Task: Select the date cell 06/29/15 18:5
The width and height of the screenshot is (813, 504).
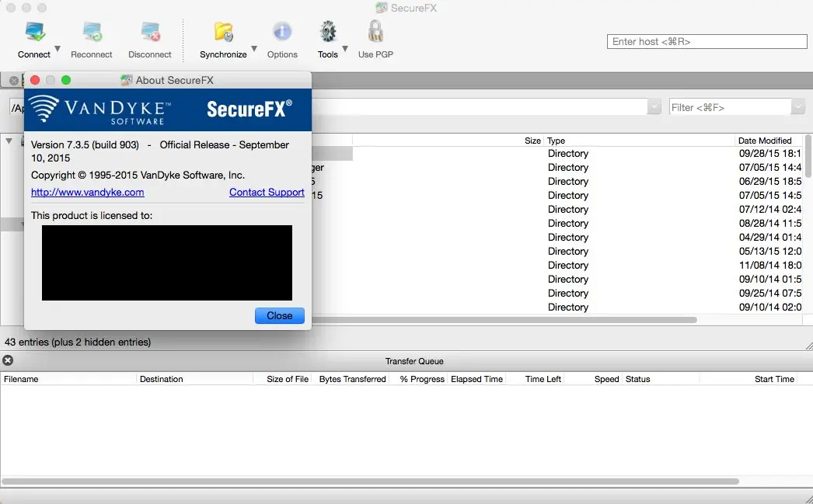Action: (x=770, y=181)
